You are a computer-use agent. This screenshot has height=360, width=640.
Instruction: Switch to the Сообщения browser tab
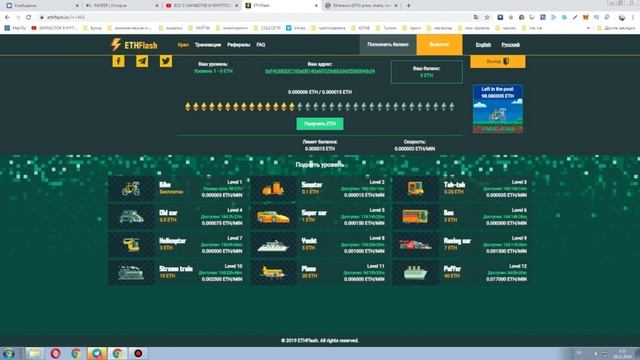(41, 6)
